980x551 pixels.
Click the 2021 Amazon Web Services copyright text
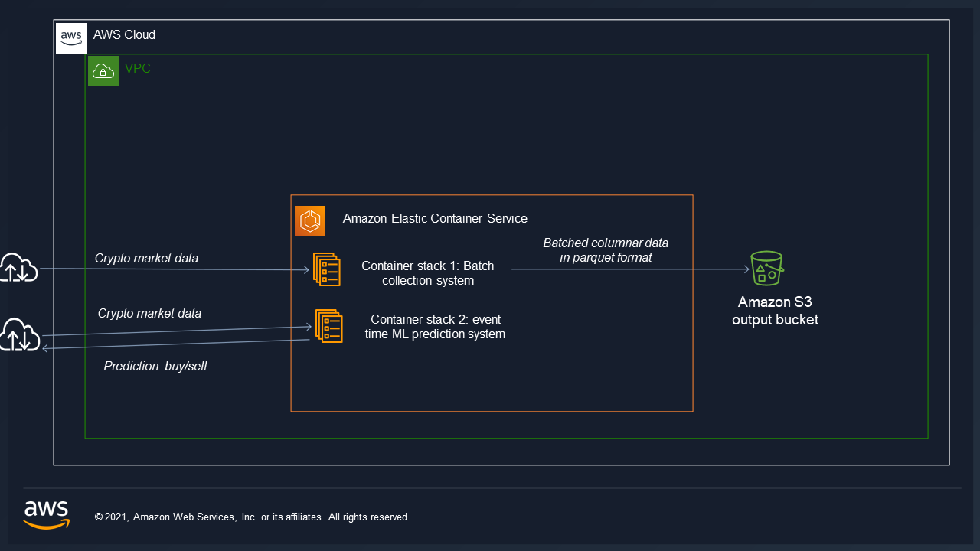(x=253, y=517)
